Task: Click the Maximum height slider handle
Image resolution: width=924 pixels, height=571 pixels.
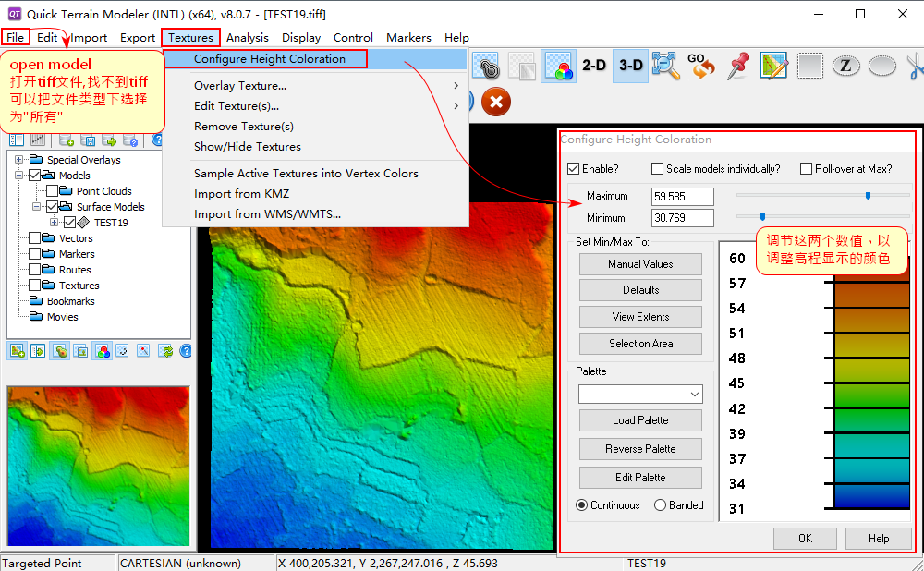Action: (868, 196)
